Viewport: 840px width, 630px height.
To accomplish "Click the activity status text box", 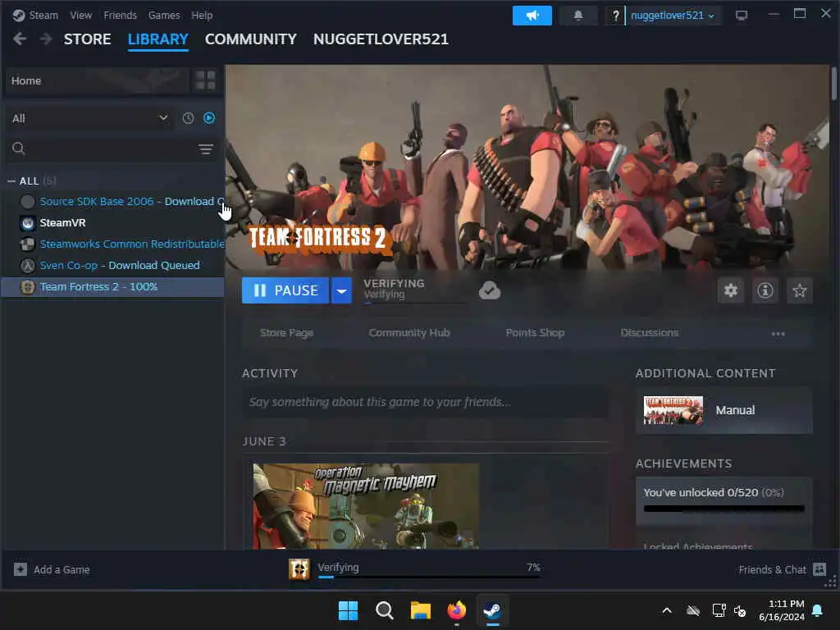I will [426, 402].
